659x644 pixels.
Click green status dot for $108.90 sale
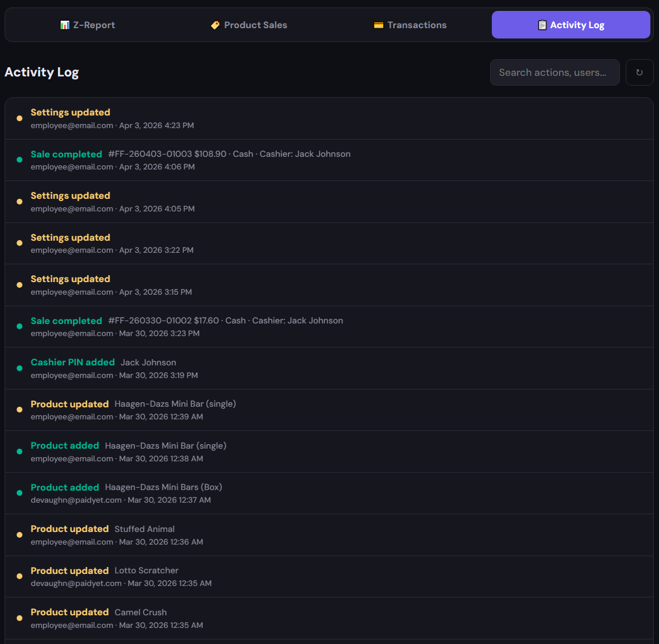(x=20, y=160)
